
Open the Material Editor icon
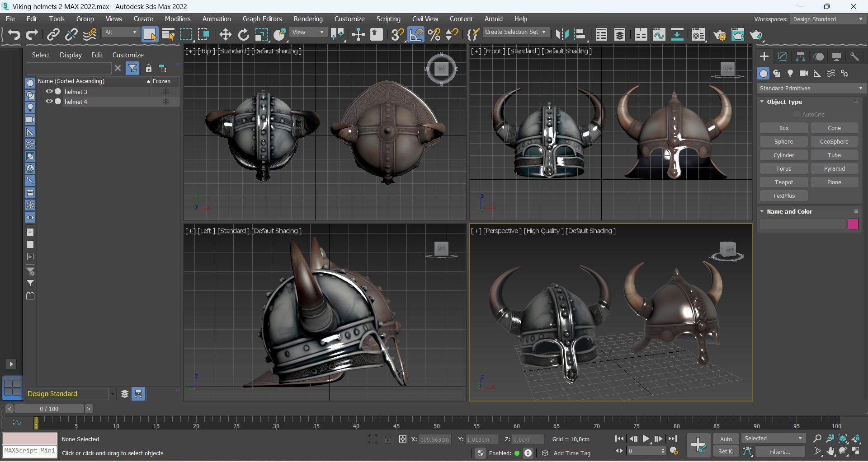[698, 34]
